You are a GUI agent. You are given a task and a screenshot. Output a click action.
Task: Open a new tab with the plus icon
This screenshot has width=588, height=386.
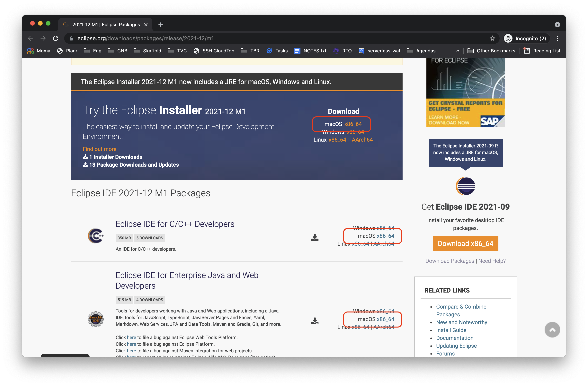[x=161, y=24]
